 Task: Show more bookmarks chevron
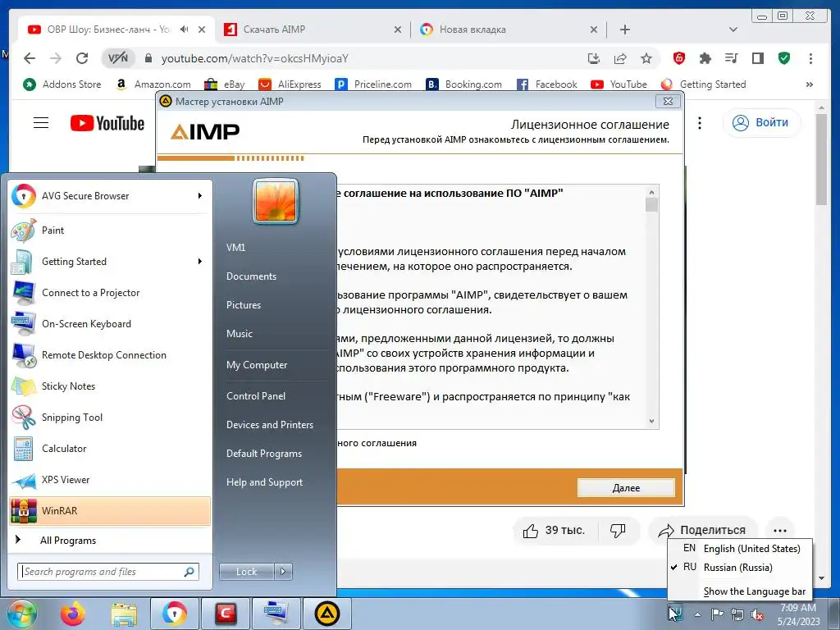click(x=810, y=84)
